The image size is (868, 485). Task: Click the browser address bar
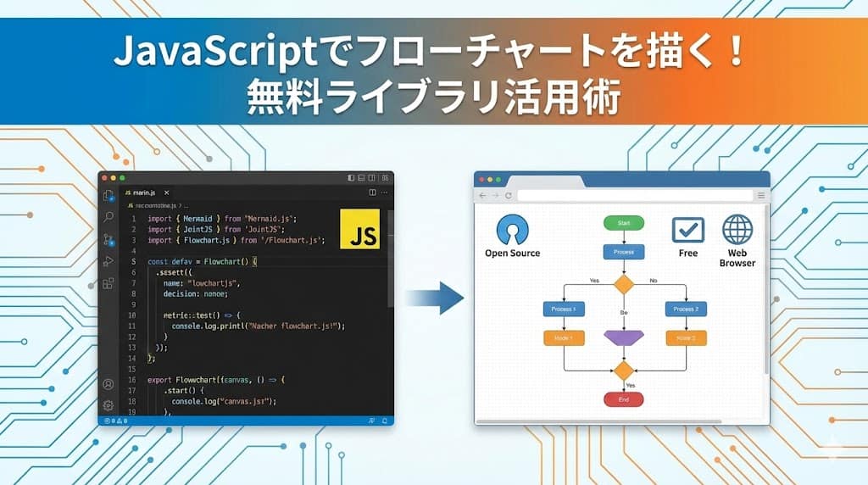pos(634,195)
